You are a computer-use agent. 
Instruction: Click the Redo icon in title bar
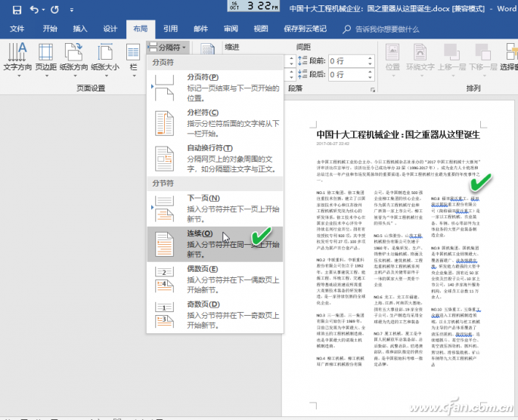[54, 10]
